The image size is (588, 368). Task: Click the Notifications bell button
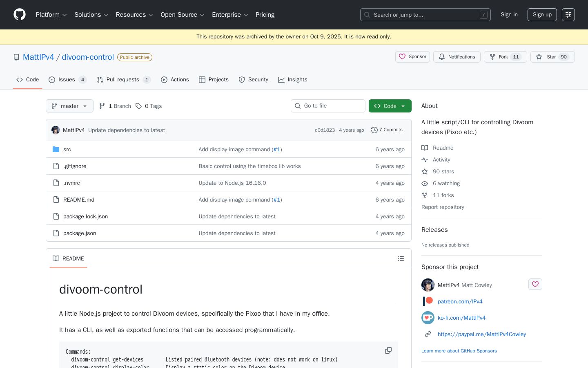[457, 57]
